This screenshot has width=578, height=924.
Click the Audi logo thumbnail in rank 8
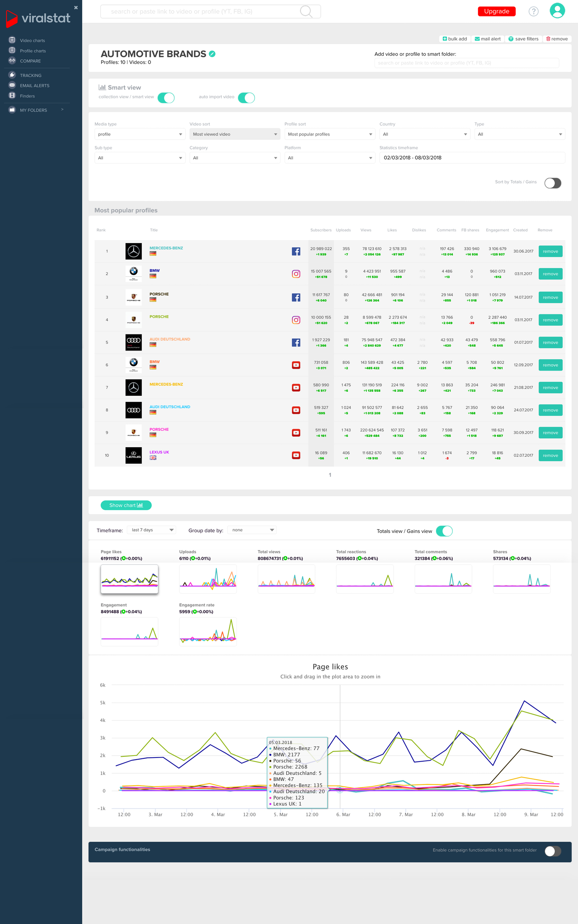[134, 410]
